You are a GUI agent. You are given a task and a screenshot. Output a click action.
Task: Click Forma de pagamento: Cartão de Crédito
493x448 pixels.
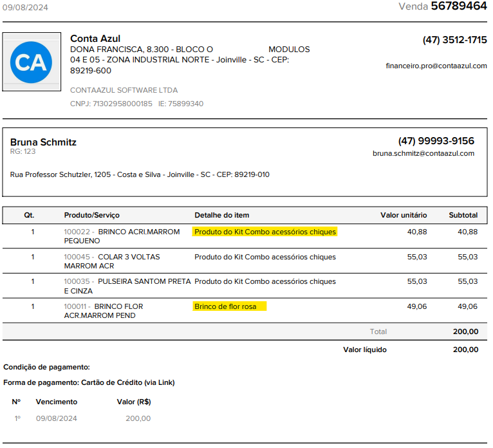pyautogui.click(x=89, y=382)
